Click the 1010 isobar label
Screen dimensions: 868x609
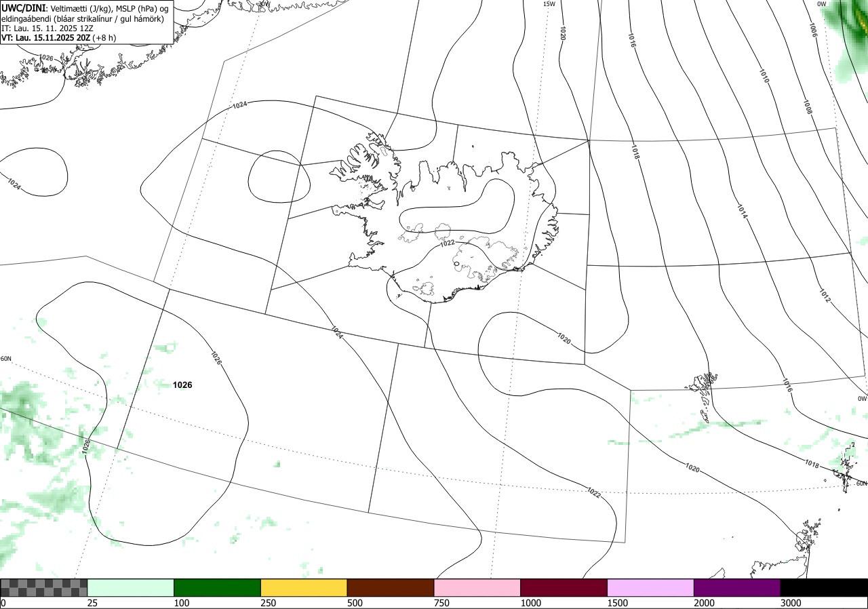(x=764, y=76)
